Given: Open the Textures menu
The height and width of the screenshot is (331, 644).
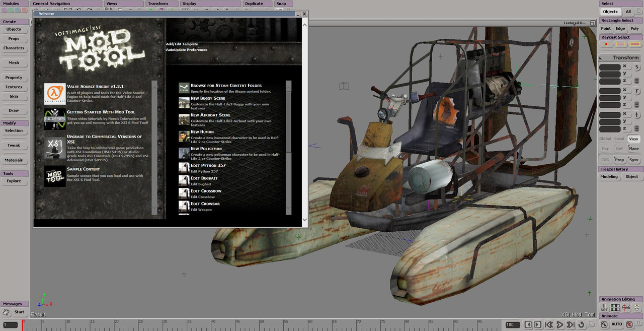Looking at the screenshot, I should 14,87.
